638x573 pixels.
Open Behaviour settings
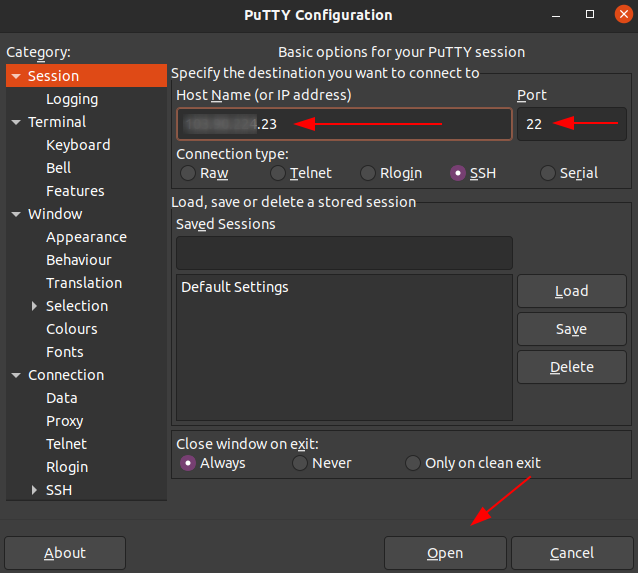coord(79,260)
